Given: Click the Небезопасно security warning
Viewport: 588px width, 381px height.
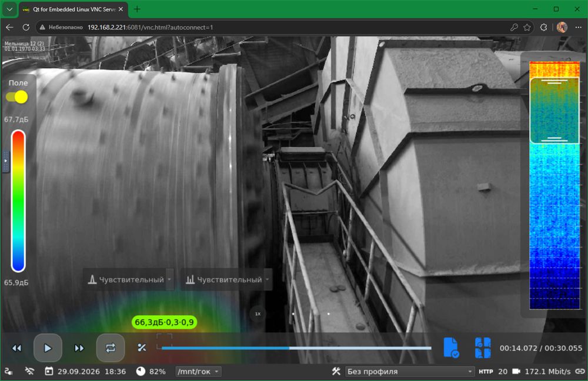Looking at the screenshot, I should (62, 28).
